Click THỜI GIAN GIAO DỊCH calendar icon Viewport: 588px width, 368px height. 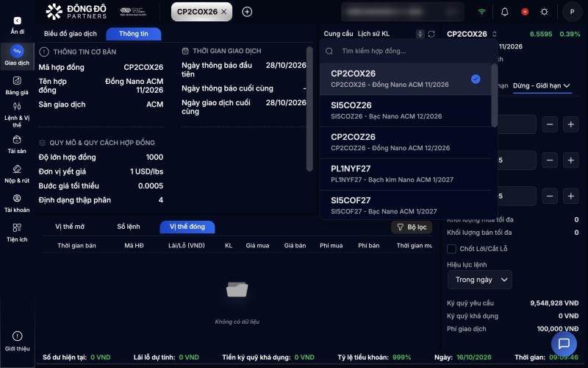coord(185,51)
